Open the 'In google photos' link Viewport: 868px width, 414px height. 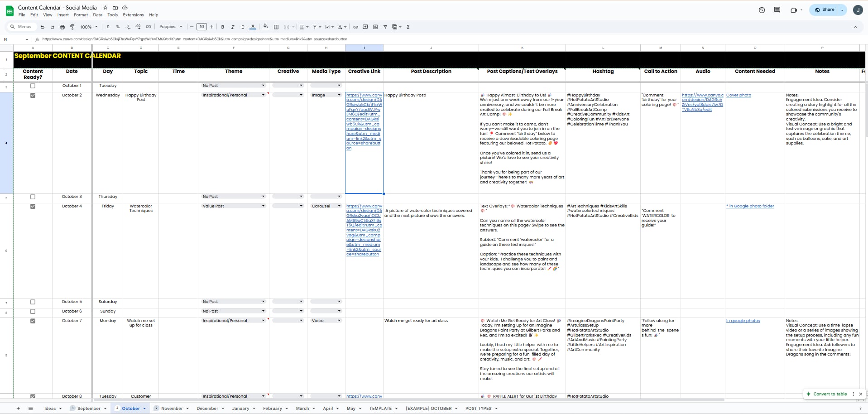(x=743, y=321)
